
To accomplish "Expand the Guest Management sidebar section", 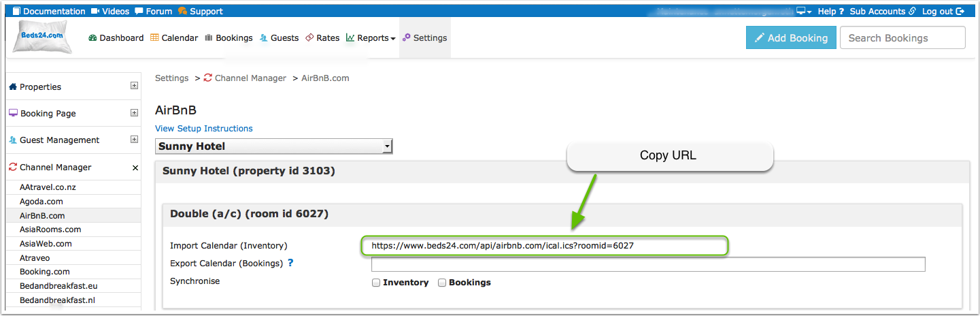I will coord(134,139).
